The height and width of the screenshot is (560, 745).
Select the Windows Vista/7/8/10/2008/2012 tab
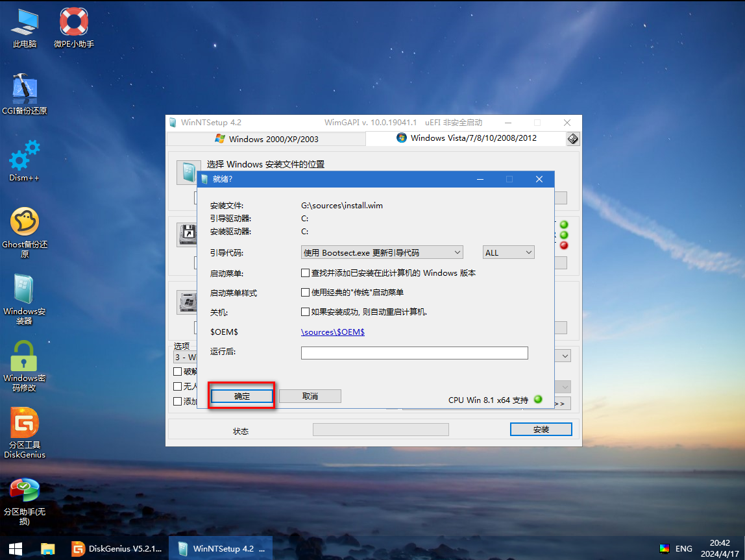pyautogui.click(x=466, y=138)
